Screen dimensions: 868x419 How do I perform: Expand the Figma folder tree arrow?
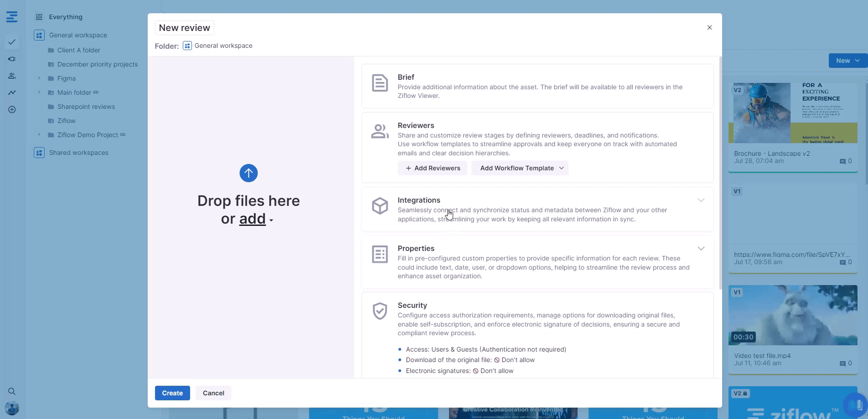click(39, 78)
